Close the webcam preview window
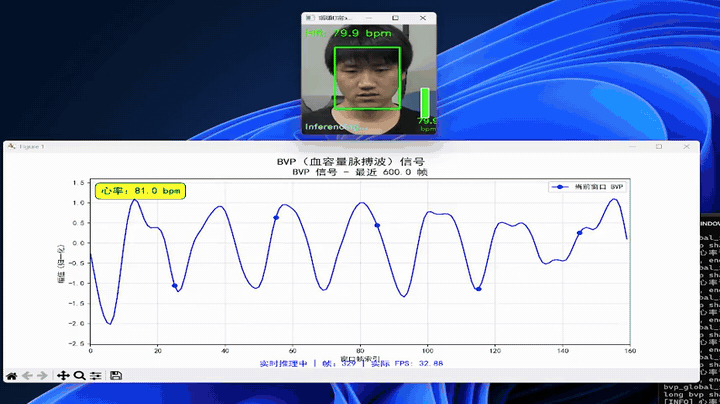Image resolution: width=720 pixels, height=404 pixels. tap(423, 18)
